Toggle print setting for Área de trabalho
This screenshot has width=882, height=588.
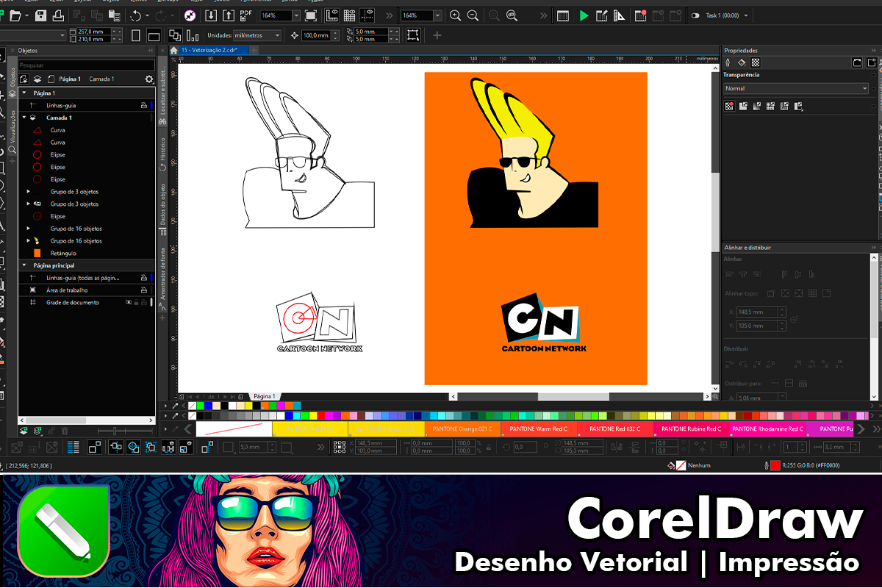[144, 290]
